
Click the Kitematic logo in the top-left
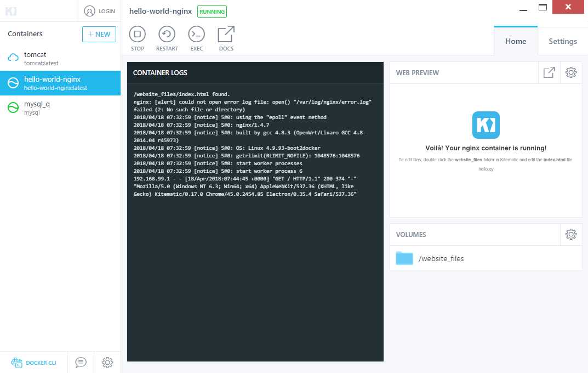click(11, 12)
